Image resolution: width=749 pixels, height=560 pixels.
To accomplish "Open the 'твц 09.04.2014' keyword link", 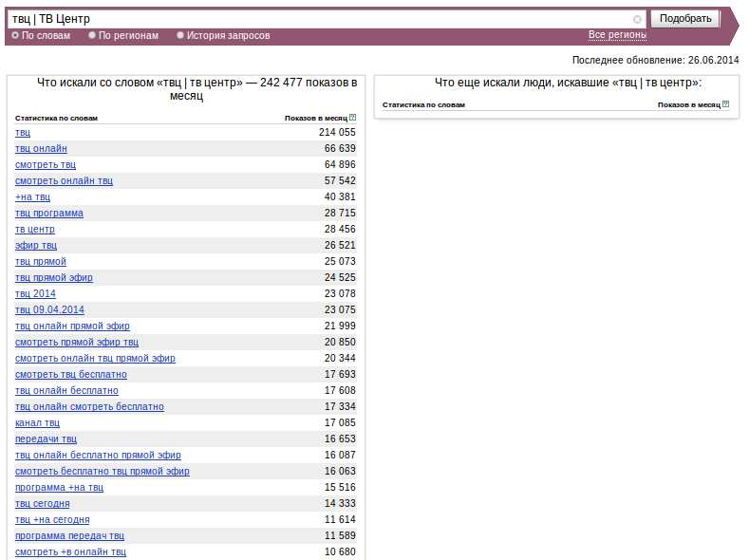I will coord(49,309).
